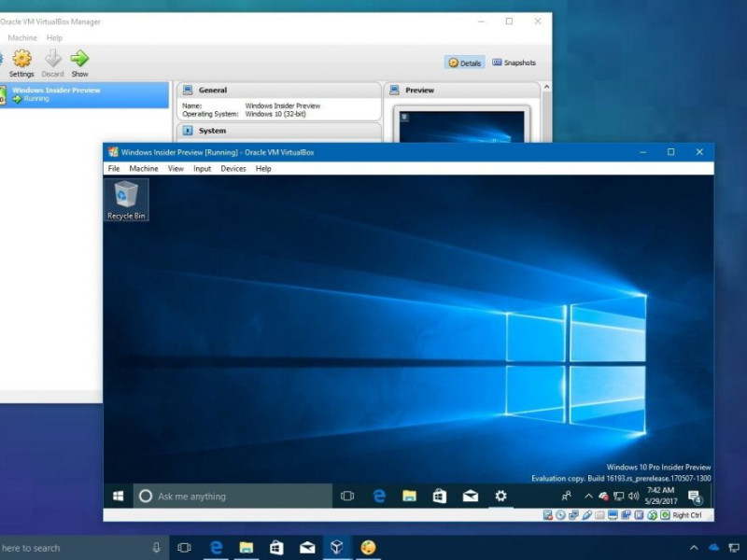Click keyboard capture icon beside Right Ctrl

coord(665,515)
